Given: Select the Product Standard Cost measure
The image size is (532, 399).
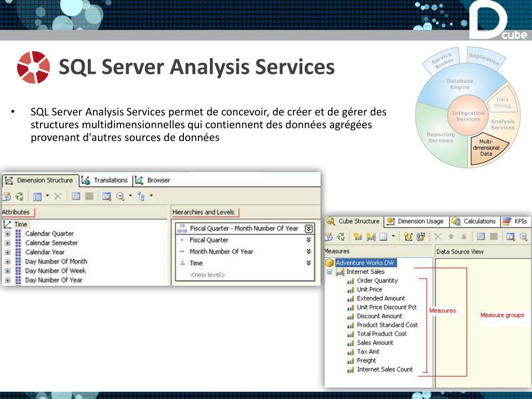Looking at the screenshot, I should 388,325.
